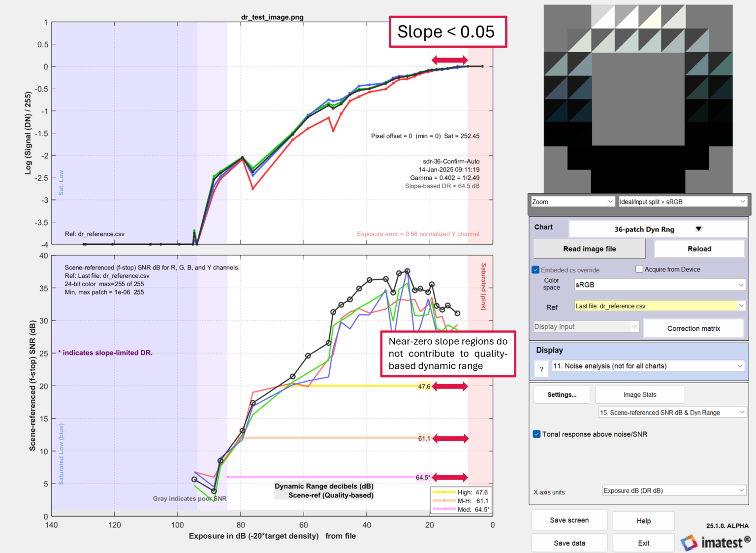Uncheck Tonal response above noise/SNR

tap(535, 434)
